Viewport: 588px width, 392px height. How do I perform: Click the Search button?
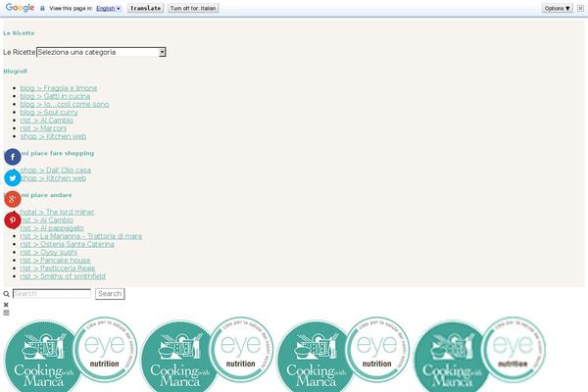(x=110, y=294)
